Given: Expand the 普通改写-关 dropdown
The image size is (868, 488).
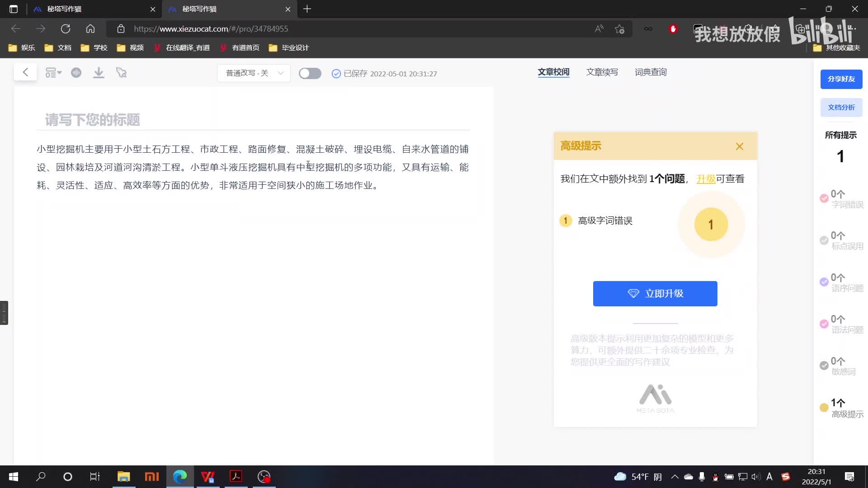Looking at the screenshot, I should click(254, 73).
